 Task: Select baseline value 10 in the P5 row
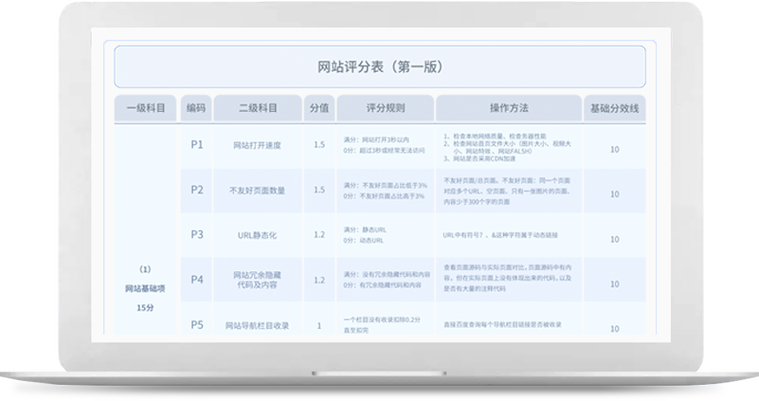point(614,329)
